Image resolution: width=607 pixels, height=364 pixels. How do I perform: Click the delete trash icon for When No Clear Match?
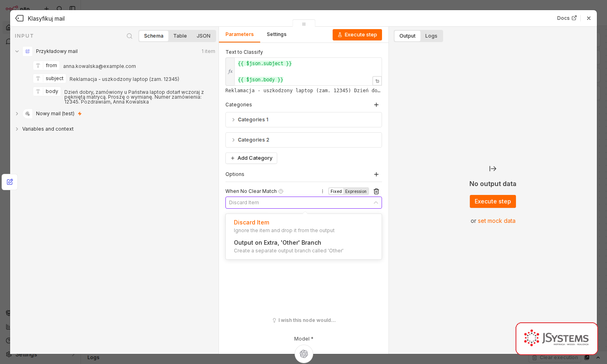point(376,191)
